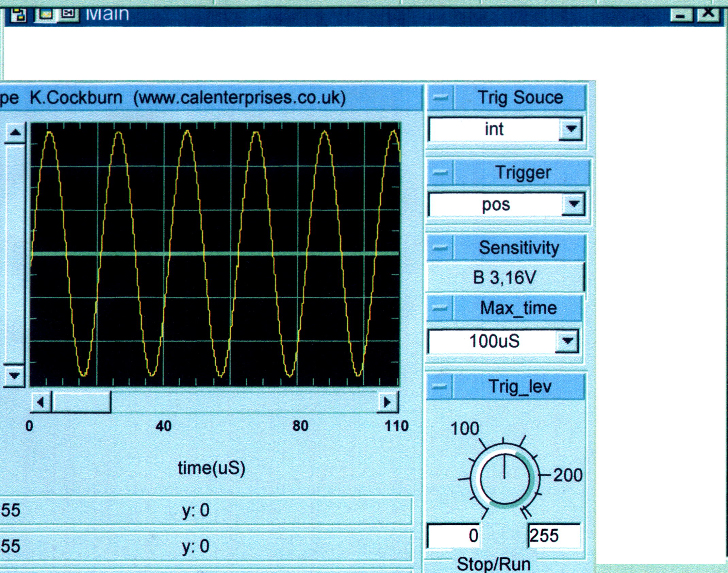The height and width of the screenshot is (573, 728).
Task: Click the Trig Souce panel title
Action: click(x=520, y=98)
